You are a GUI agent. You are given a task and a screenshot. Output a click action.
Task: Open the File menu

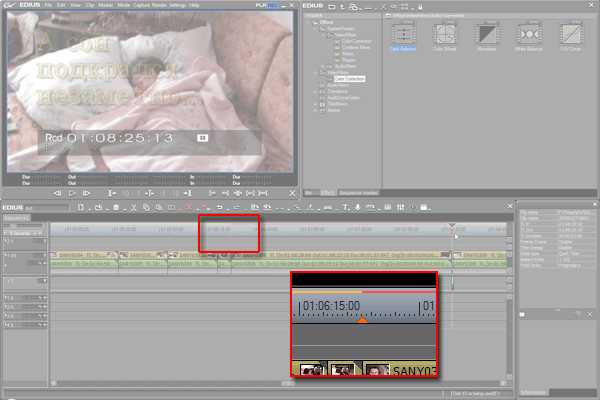tap(48, 5)
